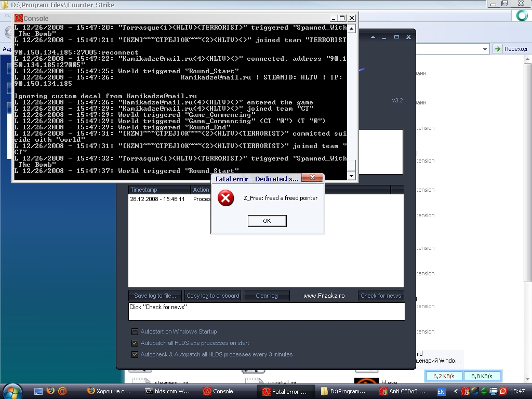Click the red Anti CSDoS tray icon
The height and width of the screenshot is (399, 532).
pyautogui.click(x=465, y=392)
